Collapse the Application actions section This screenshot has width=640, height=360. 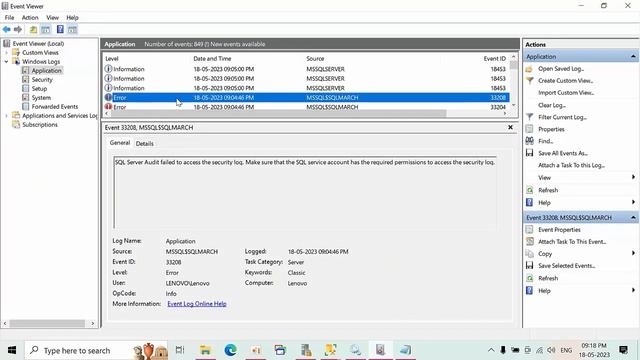pos(633,56)
